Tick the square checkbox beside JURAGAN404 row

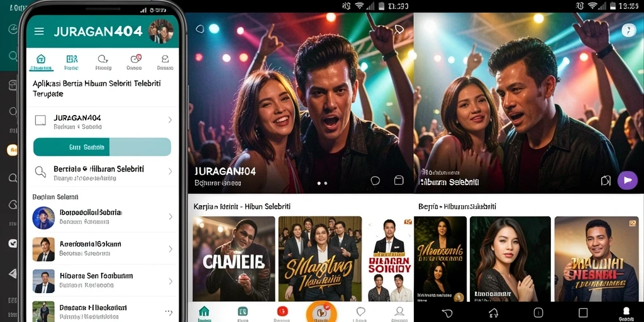point(40,120)
